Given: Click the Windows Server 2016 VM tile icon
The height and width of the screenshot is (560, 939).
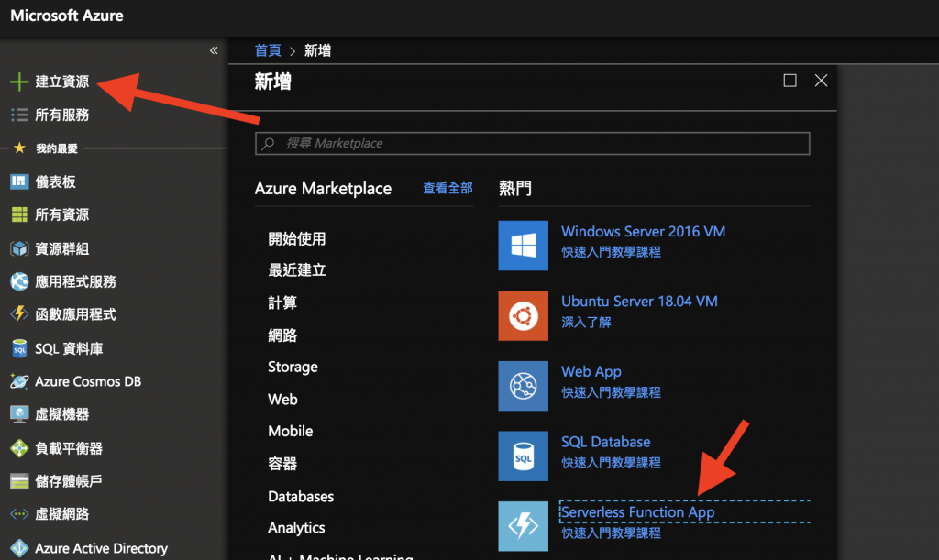Looking at the screenshot, I should click(x=523, y=246).
